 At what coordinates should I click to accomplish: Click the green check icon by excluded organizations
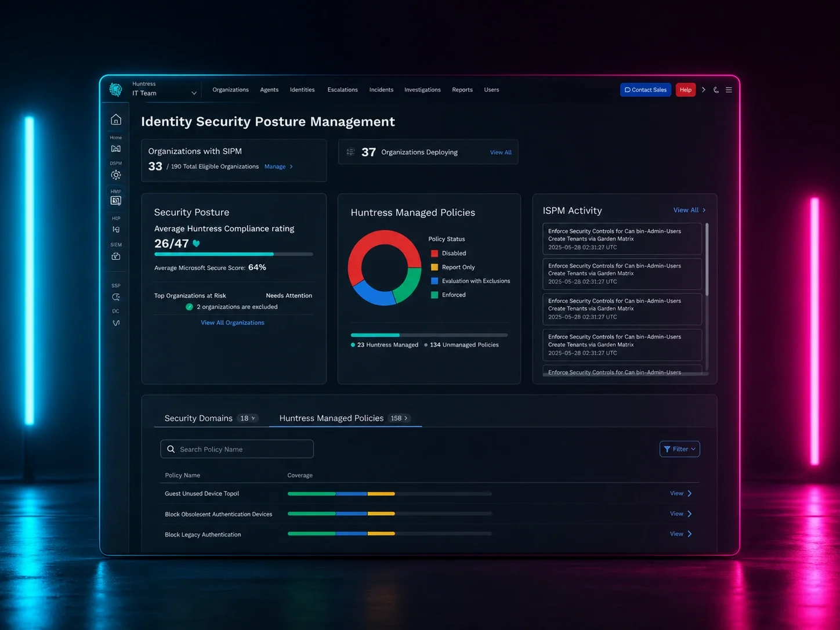pyautogui.click(x=189, y=307)
